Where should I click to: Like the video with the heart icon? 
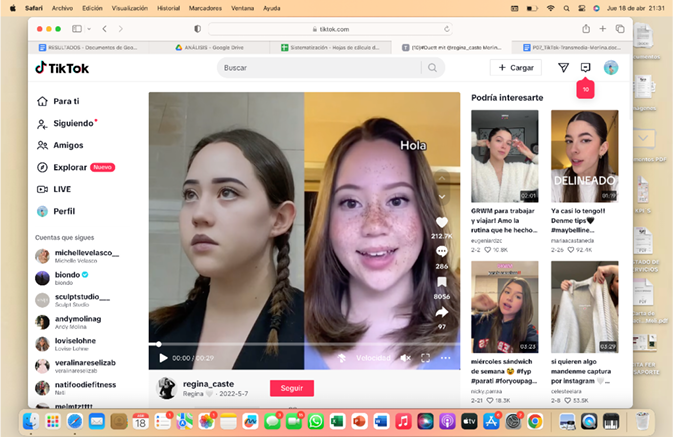point(441,222)
